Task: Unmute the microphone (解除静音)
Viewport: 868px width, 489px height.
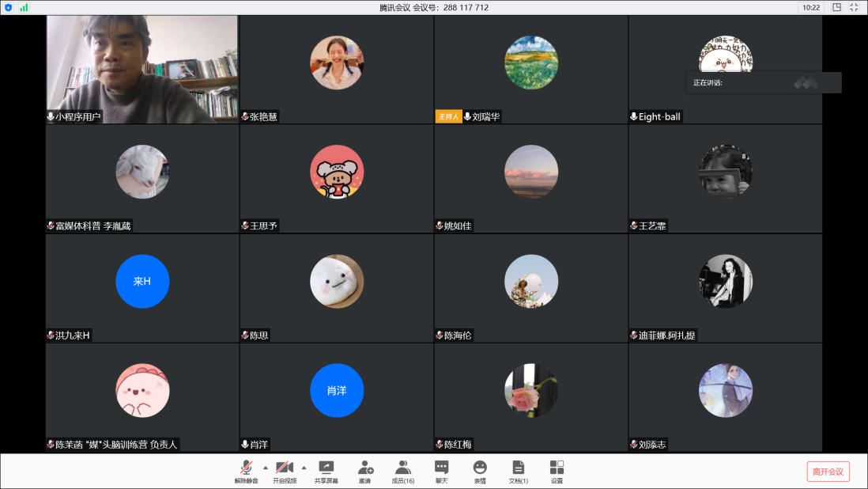Action: click(246, 470)
